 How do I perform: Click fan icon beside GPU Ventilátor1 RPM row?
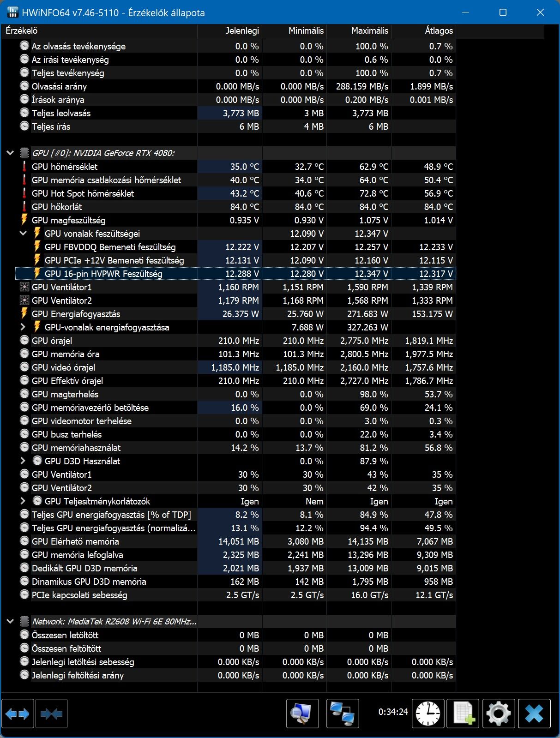(x=24, y=287)
